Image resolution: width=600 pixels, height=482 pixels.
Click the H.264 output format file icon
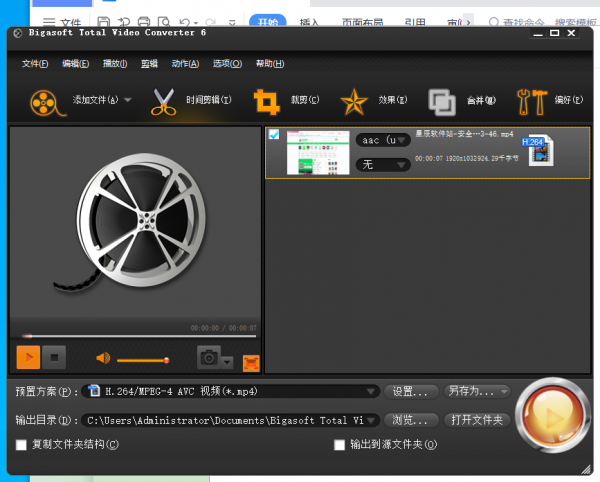[x=538, y=150]
